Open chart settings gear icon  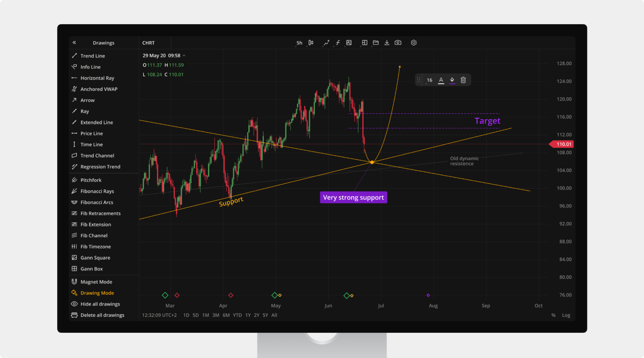tap(414, 43)
